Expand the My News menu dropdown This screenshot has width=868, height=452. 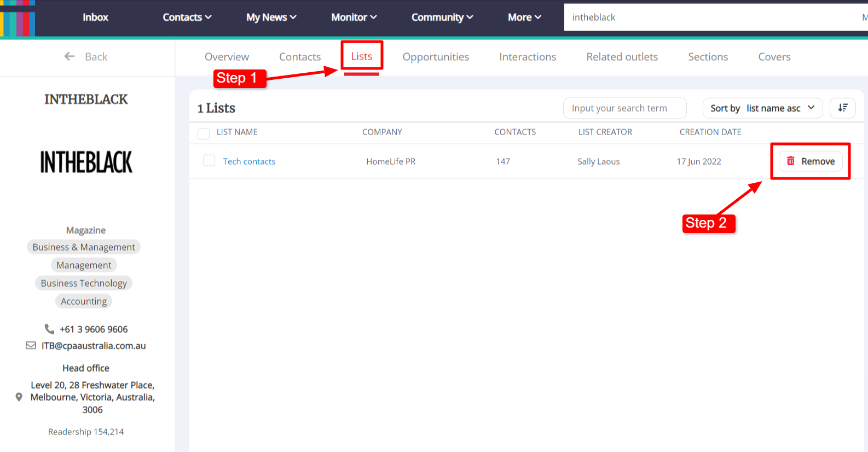pos(271,18)
